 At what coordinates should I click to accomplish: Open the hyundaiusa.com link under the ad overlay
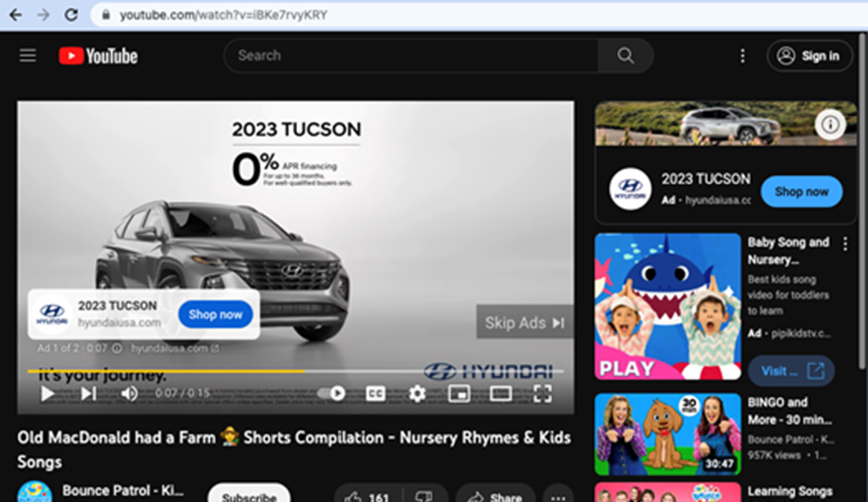[x=175, y=348]
